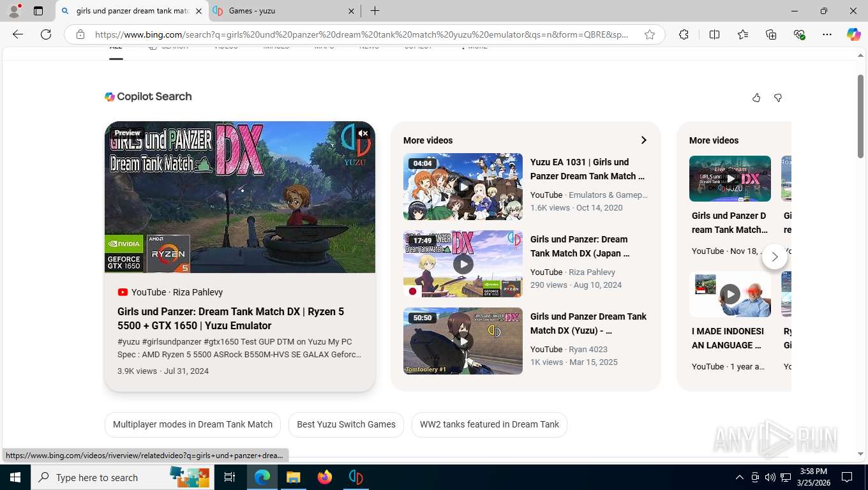Open the Edge profile icon
The height and width of the screenshot is (490, 868).
13,11
